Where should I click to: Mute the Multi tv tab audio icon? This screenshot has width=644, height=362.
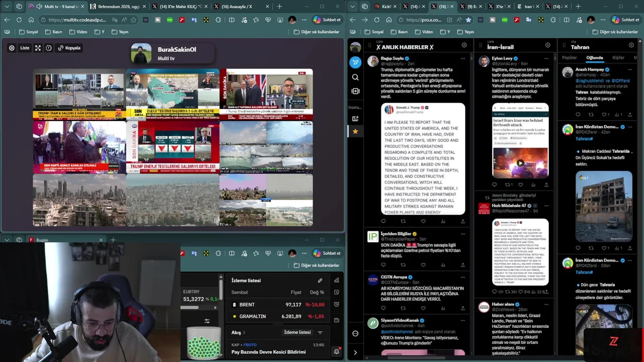pyautogui.click(x=39, y=7)
